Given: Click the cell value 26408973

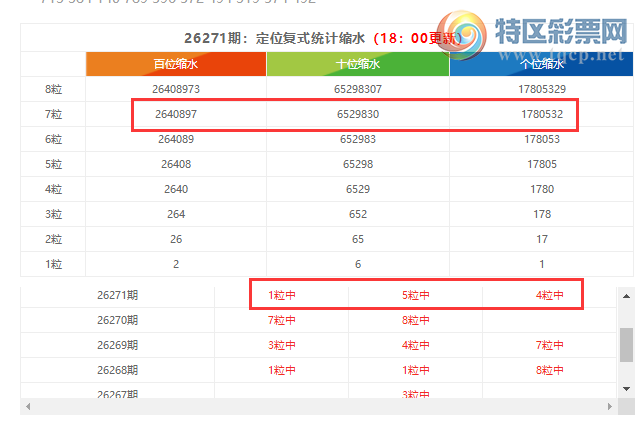Looking at the screenshot, I should 176,89.
